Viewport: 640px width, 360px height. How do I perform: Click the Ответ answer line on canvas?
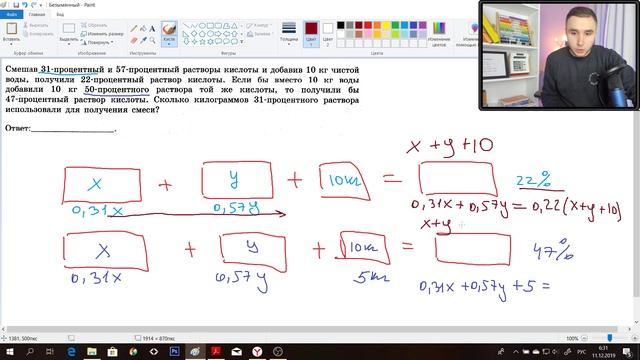tap(73, 131)
